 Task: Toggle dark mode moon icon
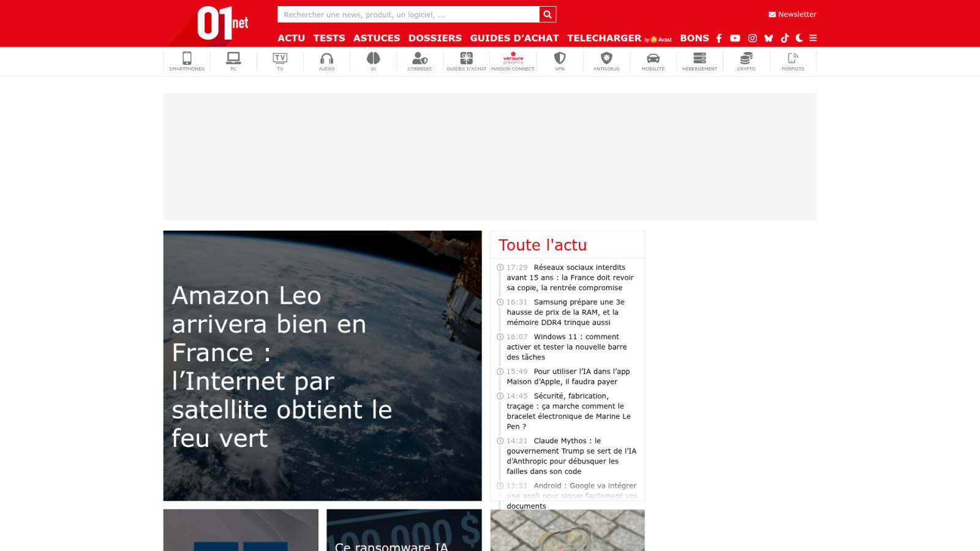(799, 38)
